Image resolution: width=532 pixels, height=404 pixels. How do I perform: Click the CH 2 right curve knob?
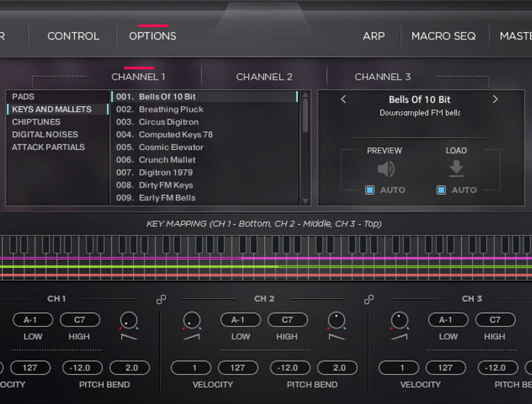pyautogui.click(x=336, y=321)
